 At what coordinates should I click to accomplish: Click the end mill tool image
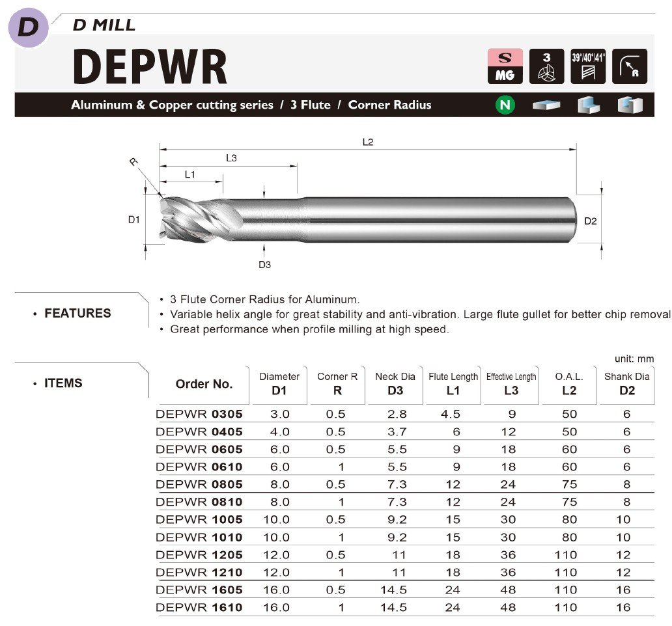tap(365, 221)
